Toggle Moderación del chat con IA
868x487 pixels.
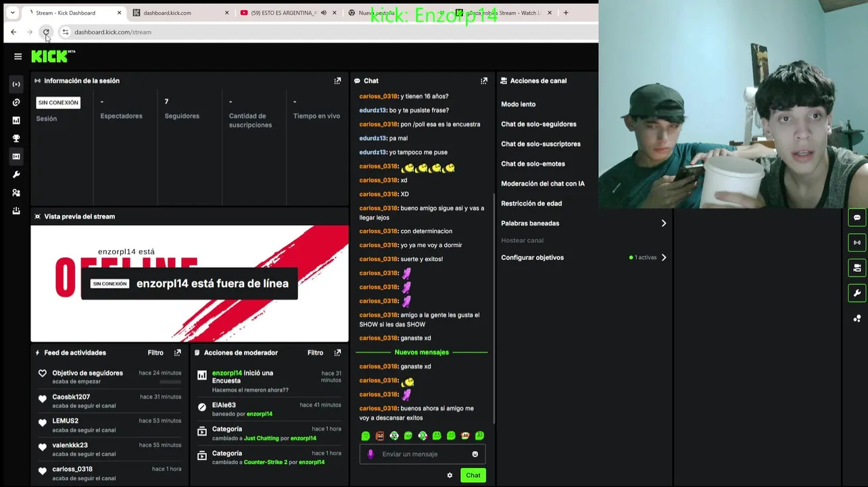click(543, 183)
